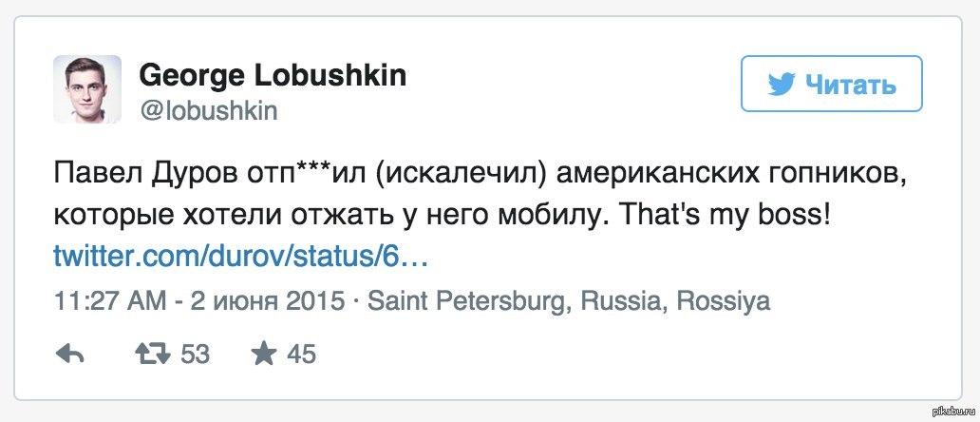Image resolution: width=980 pixels, height=422 pixels.
Task: View the 53 retweets count
Action: (x=194, y=355)
